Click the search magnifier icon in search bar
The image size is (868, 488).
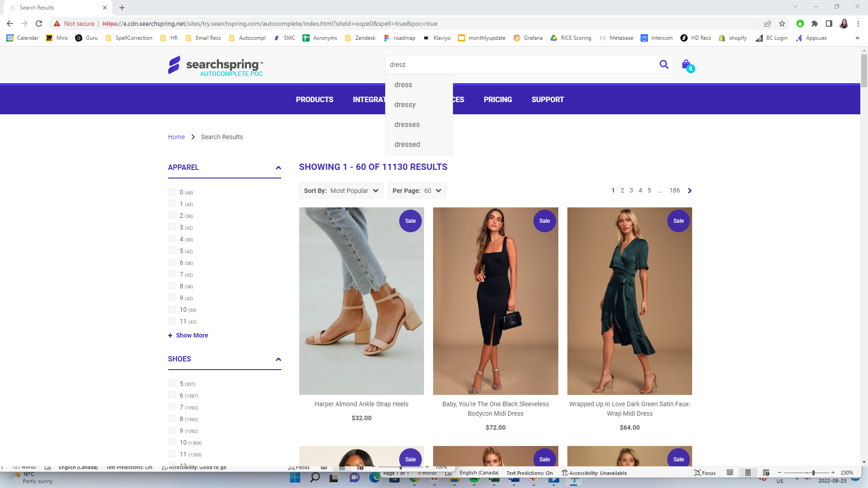click(664, 64)
